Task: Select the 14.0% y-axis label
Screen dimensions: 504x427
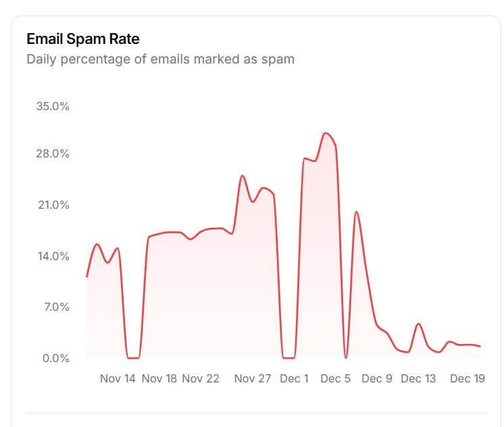Action: point(53,256)
